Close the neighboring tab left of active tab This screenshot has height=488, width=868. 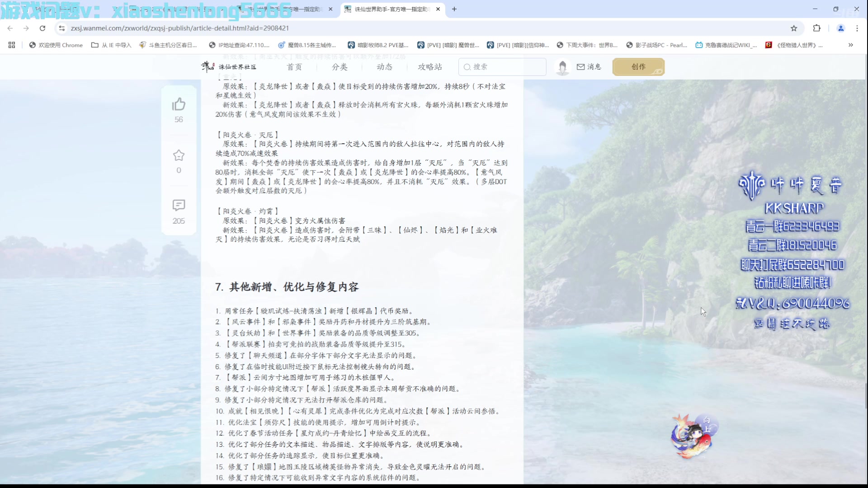331,9
